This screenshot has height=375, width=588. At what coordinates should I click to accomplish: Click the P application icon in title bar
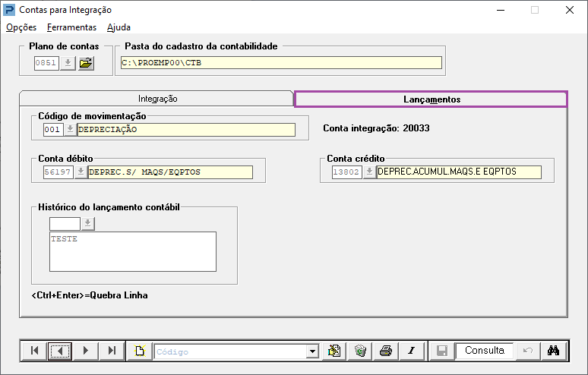pyautogui.click(x=9, y=10)
